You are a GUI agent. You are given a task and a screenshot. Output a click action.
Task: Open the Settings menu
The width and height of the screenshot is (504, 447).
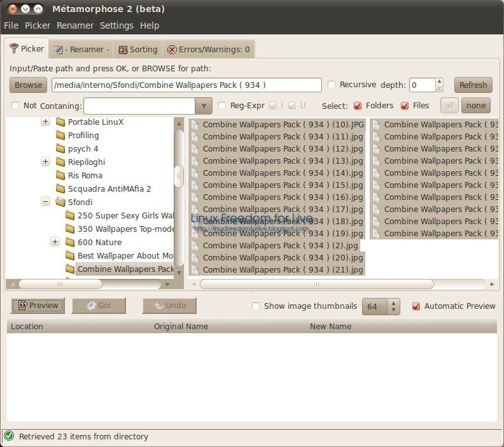pos(116,25)
